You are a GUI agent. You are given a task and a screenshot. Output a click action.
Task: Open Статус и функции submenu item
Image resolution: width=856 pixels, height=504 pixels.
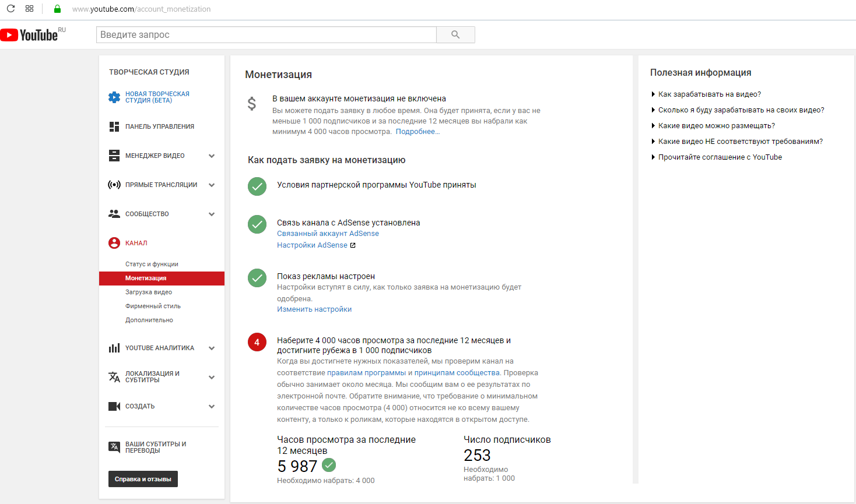coord(152,264)
